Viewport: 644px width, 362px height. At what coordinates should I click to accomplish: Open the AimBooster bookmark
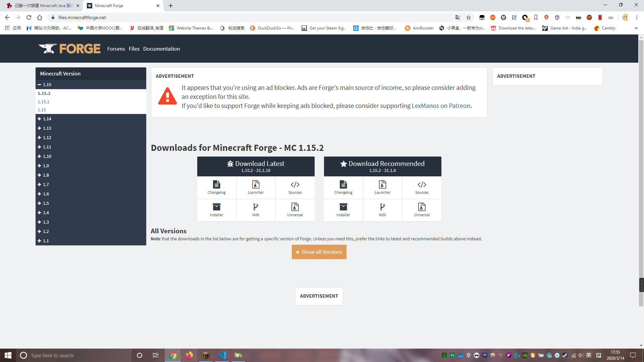click(x=419, y=28)
